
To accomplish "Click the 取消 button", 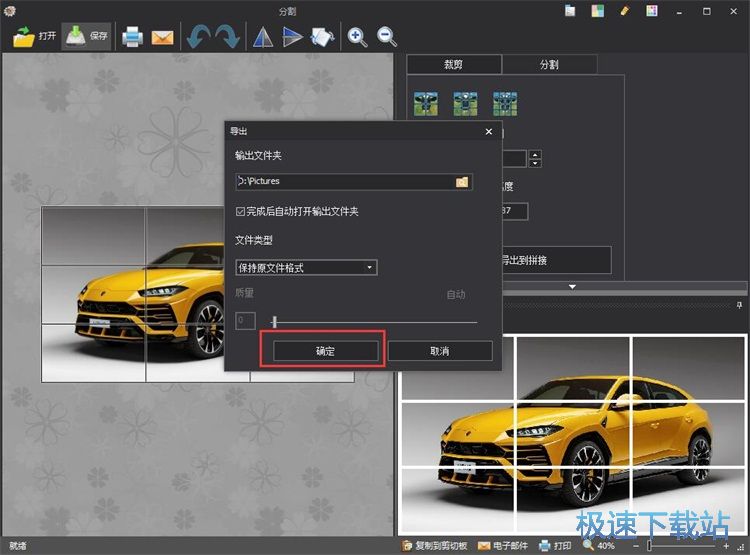I will point(440,351).
